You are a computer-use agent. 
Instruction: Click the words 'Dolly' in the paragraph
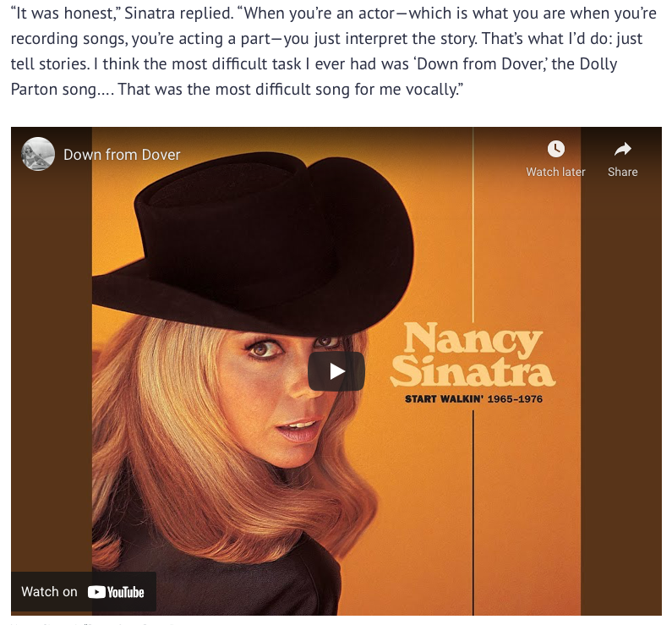[598, 64]
